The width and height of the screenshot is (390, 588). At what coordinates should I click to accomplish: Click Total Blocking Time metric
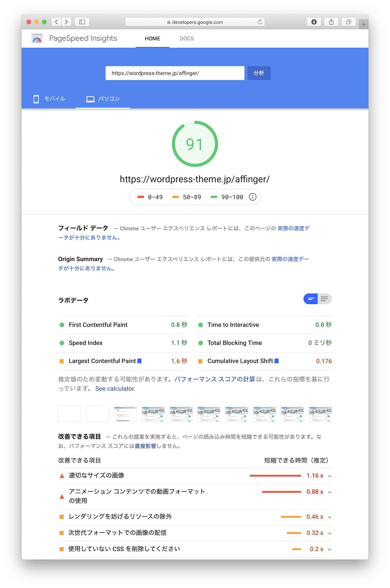(x=264, y=343)
